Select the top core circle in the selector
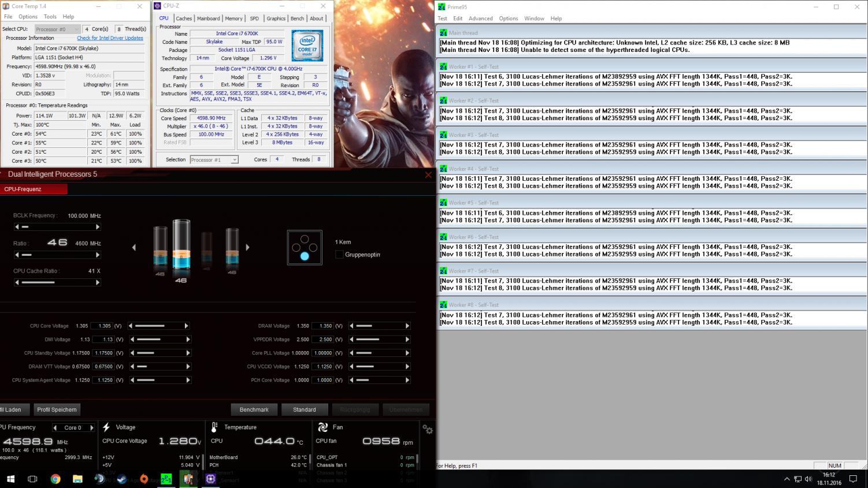868x488 pixels. [x=305, y=239]
